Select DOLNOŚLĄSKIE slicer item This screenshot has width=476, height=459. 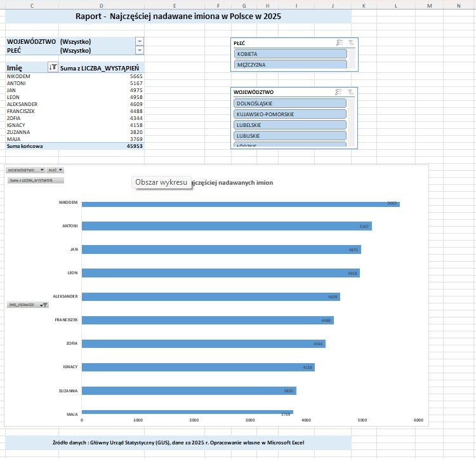coord(290,103)
